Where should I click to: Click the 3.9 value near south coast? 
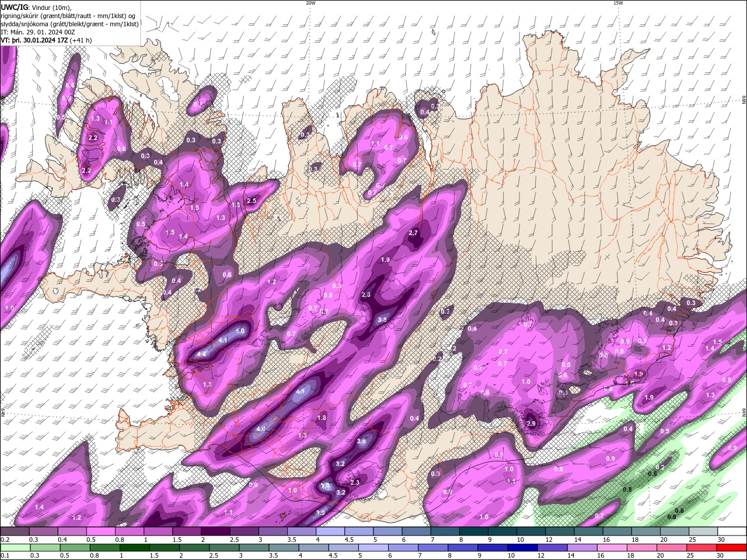point(320,513)
